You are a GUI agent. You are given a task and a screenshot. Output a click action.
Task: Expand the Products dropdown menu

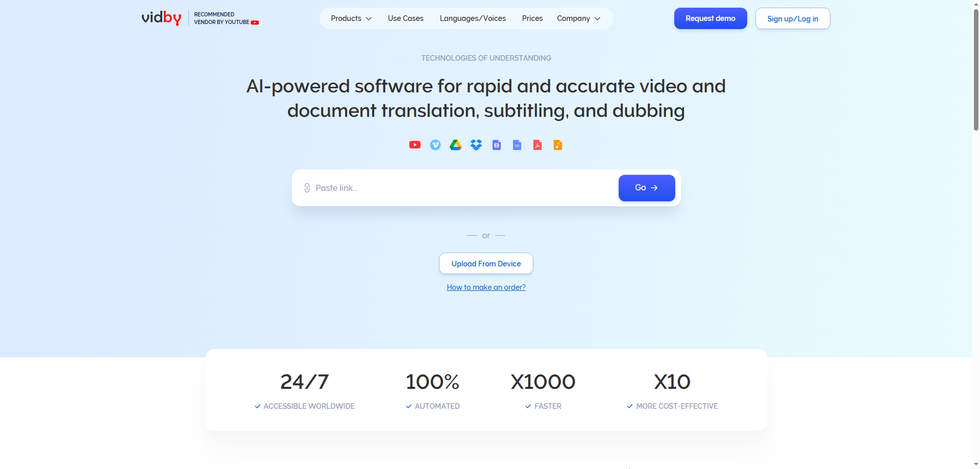coord(351,18)
